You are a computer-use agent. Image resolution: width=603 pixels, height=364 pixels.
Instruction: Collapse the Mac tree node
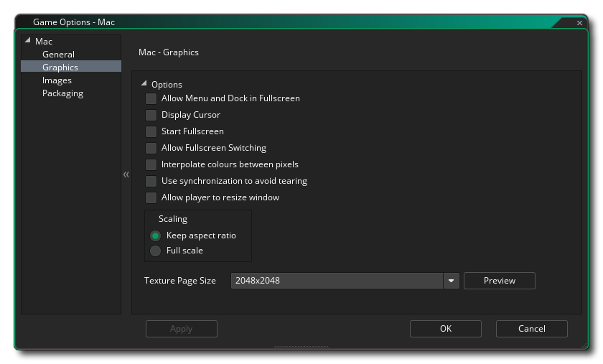pyautogui.click(x=27, y=40)
